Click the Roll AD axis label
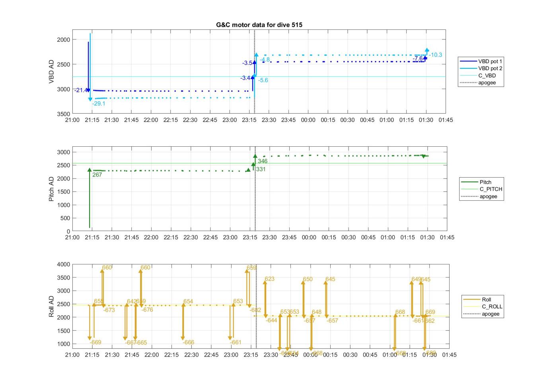Screen dimensions: 557x392 point(51,306)
